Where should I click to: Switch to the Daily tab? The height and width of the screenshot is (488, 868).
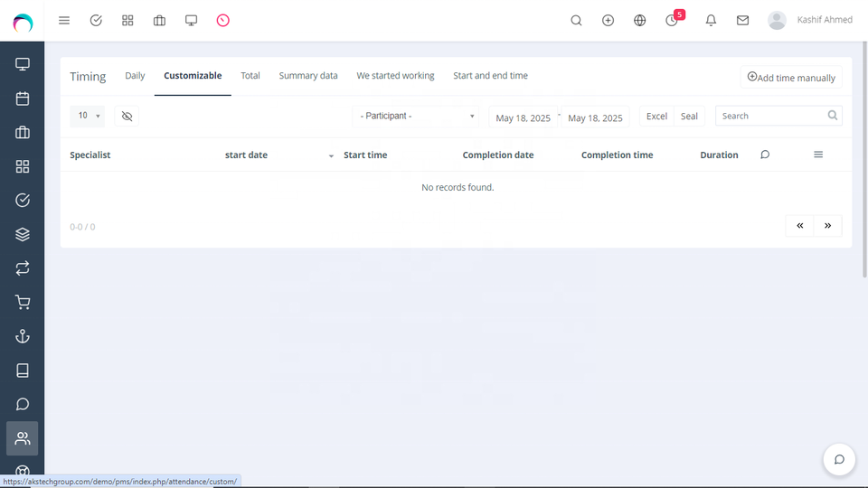(135, 76)
